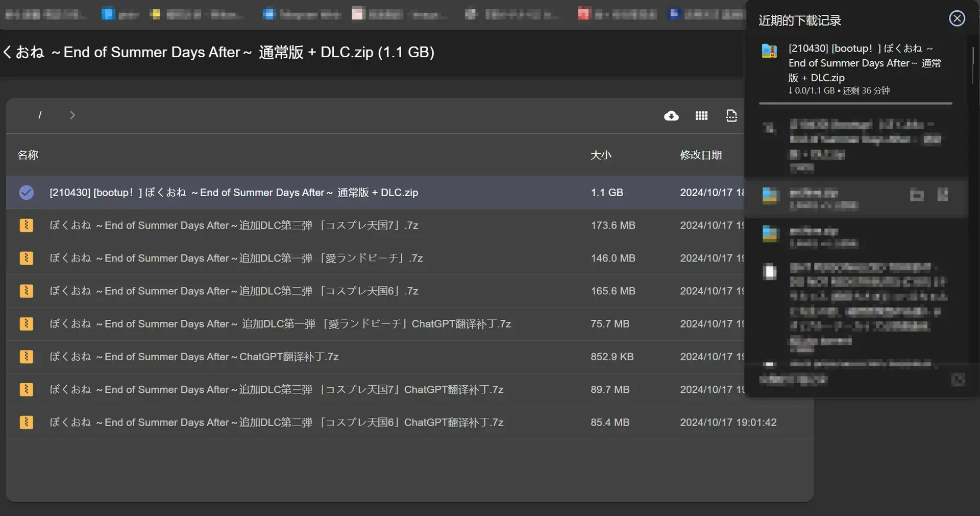Click the root slash breadcrumb

40,115
